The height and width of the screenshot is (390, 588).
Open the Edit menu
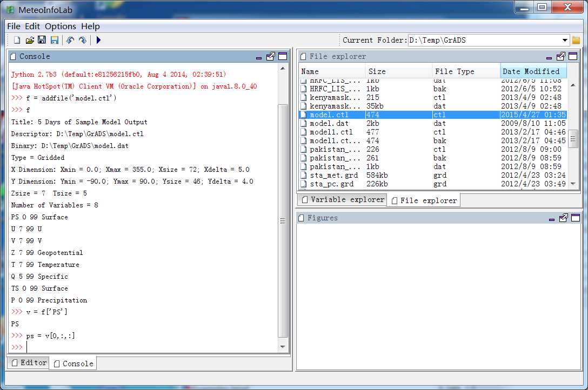[x=32, y=26]
